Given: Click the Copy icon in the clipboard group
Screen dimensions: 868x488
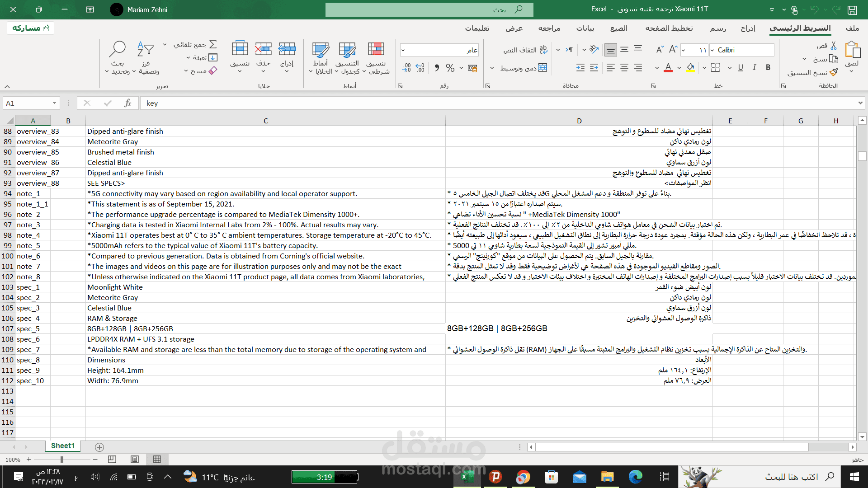Looking at the screenshot, I should click(834, 59).
